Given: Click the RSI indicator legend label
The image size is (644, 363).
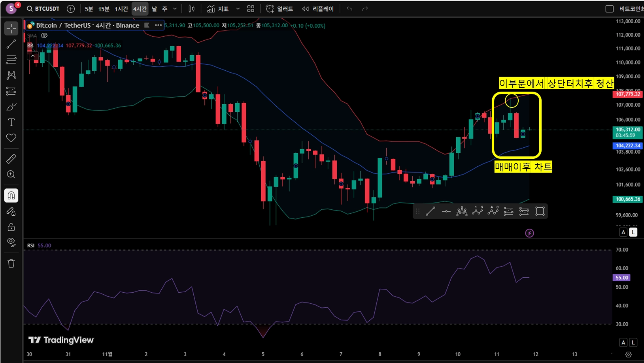Looking at the screenshot, I should point(31,245).
